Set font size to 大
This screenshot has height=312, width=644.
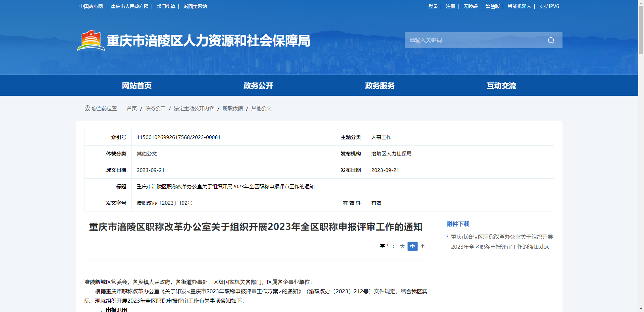click(x=402, y=246)
